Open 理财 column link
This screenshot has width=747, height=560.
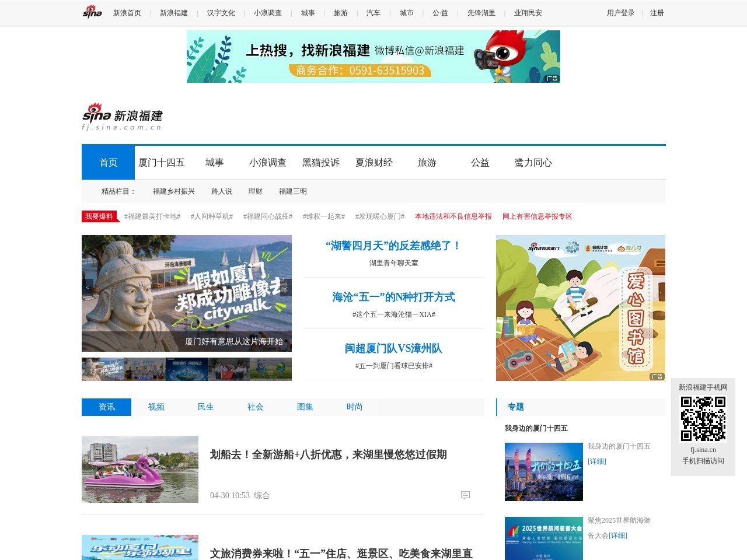point(256,191)
